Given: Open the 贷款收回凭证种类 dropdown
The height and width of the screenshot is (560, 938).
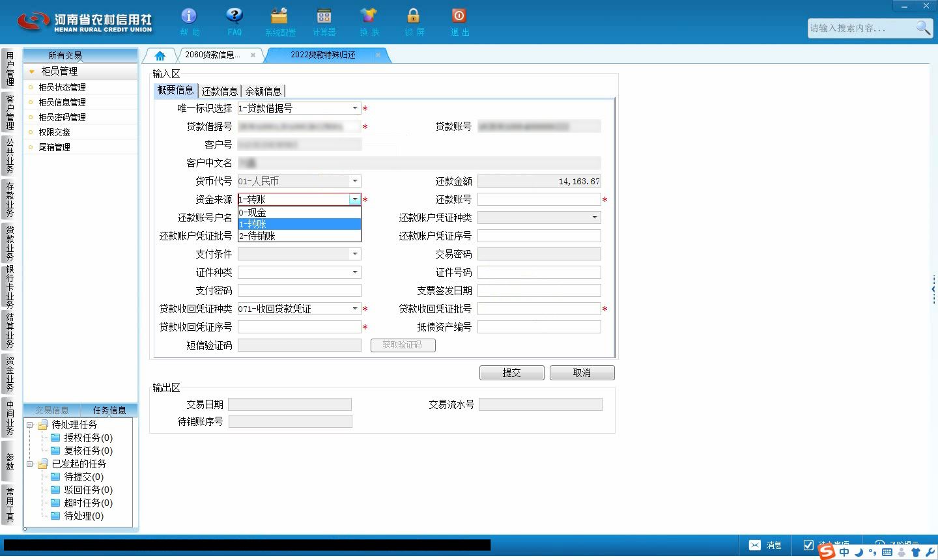Looking at the screenshot, I should [355, 309].
